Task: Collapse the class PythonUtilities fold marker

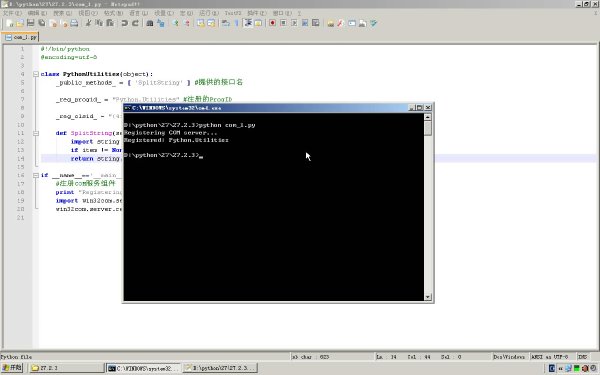Action: coord(36,74)
